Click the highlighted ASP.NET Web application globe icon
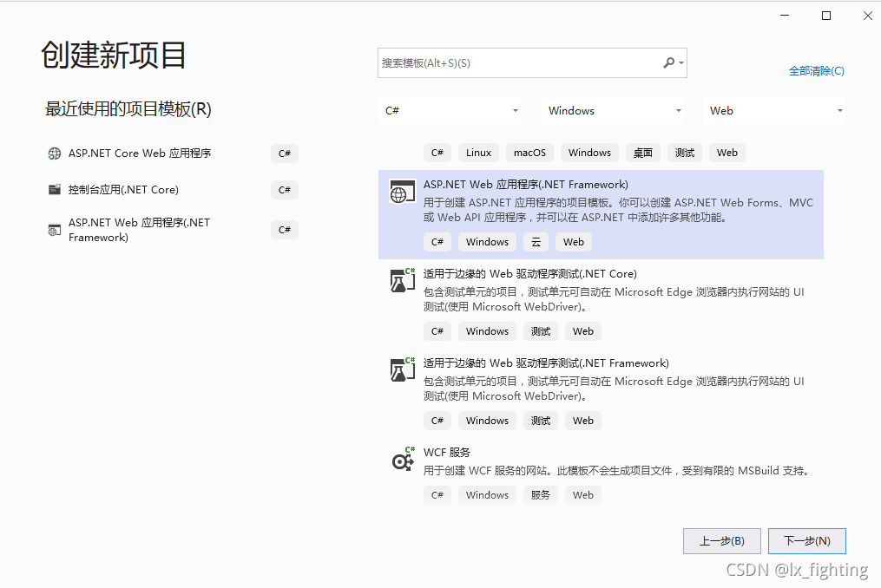The height and width of the screenshot is (588, 881). click(402, 192)
